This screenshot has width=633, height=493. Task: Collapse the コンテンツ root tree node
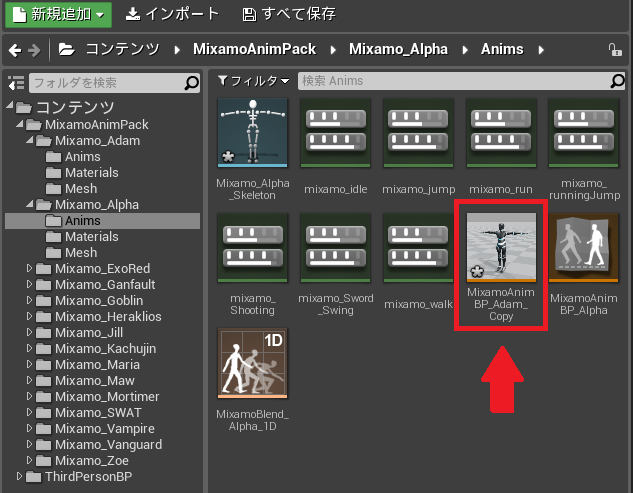(10, 106)
